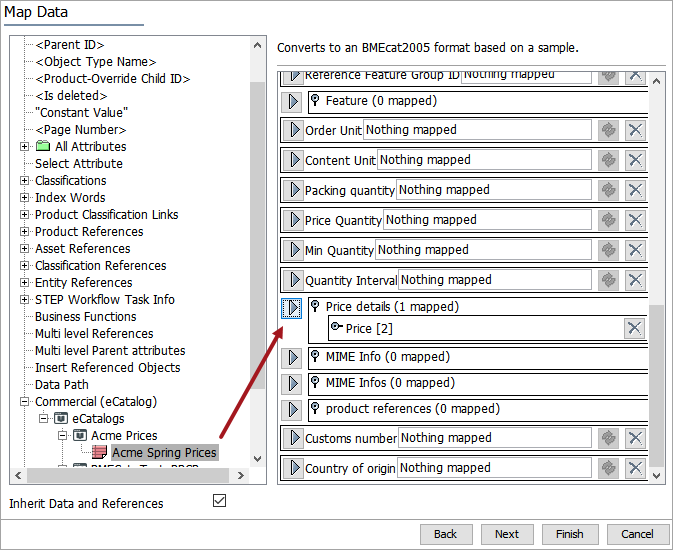Click the Customs number Nothing mapped field

(x=494, y=438)
